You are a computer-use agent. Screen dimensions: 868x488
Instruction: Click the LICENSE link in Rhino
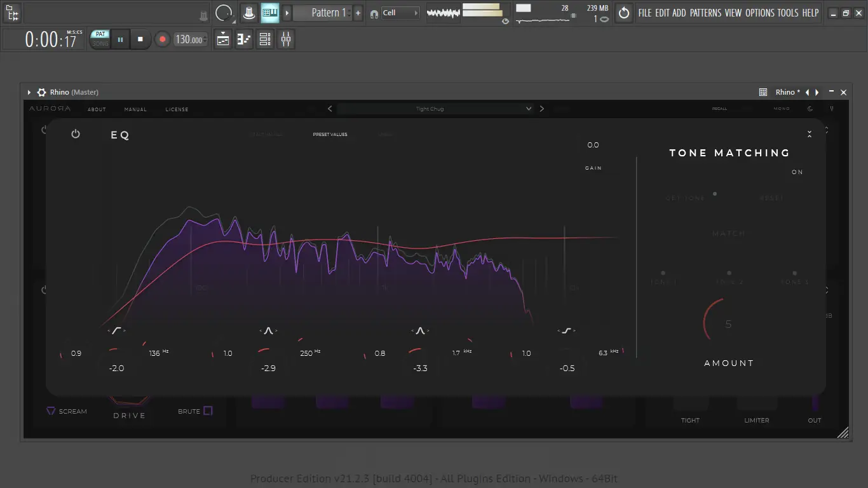pyautogui.click(x=177, y=109)
